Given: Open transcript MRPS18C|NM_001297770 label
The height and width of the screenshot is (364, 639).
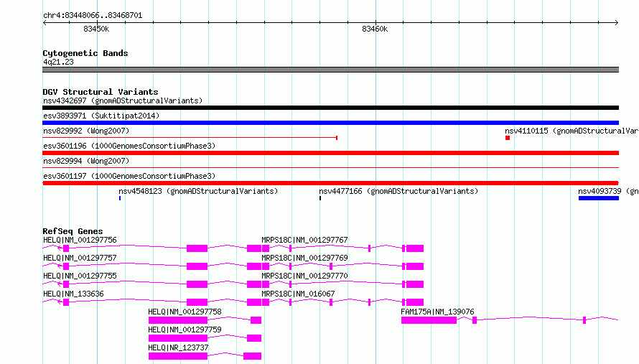Looking at the screenshot, I should (304, 276).
